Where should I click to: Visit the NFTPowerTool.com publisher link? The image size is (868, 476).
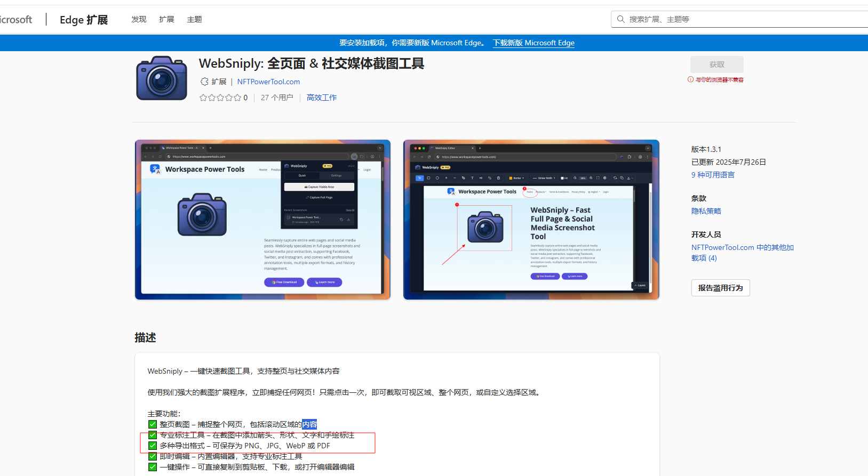coord(268,82)
